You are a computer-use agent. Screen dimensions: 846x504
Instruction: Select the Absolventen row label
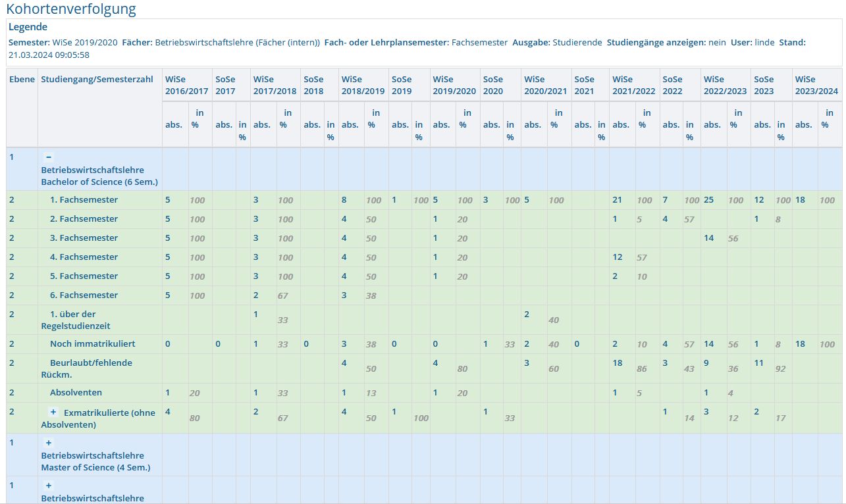[x=76, y=393]
